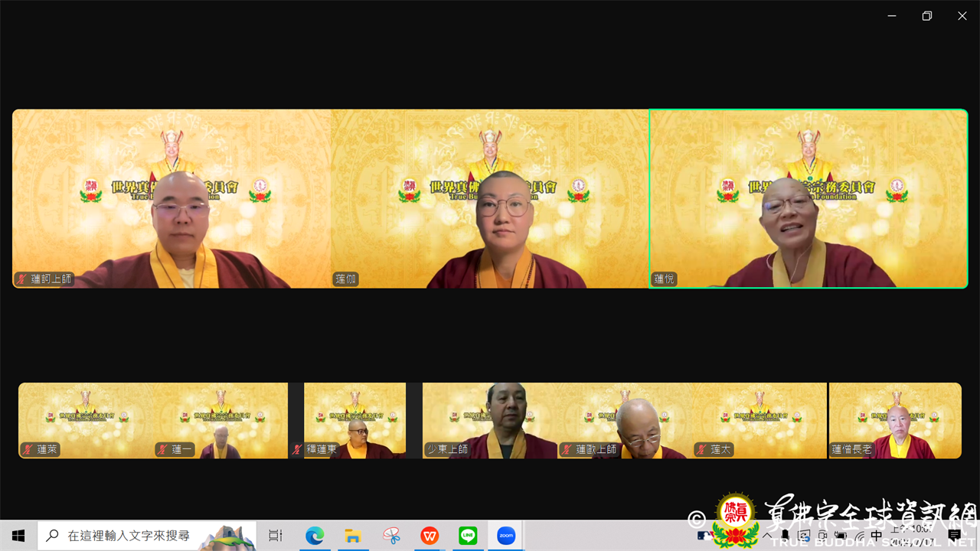Click the 蓮僧長老 video thumbnail
Screen dimensions: 980x551
click(x=894, y=419)
